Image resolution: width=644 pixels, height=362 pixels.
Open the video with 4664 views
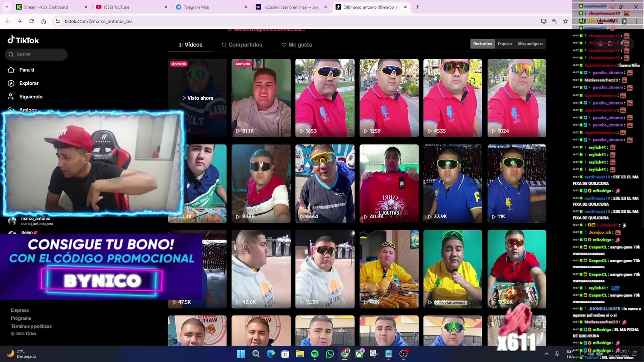(325, 184)
